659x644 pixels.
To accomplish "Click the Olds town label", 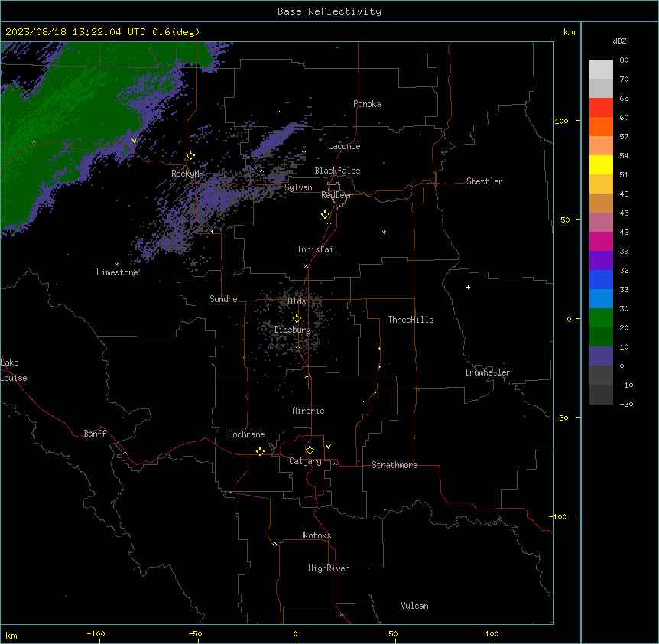I will click(297, 301).
